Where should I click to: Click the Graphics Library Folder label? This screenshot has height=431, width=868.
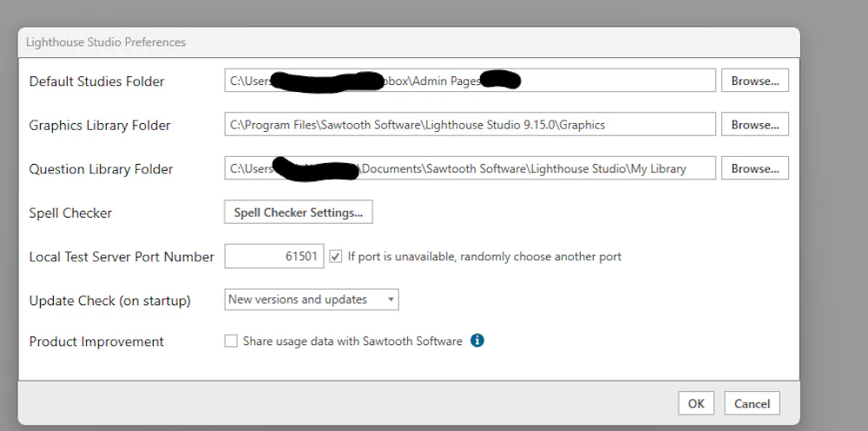pos(100,126)
